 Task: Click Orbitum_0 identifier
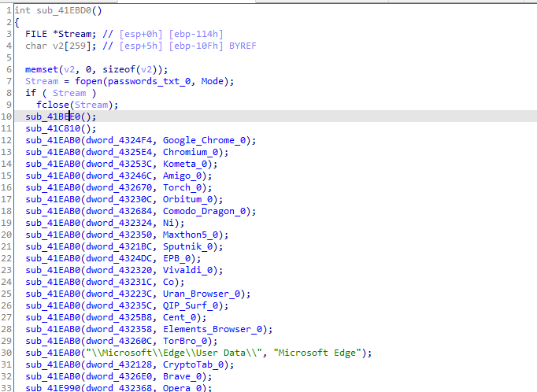pyautogui.click(x=187, y=199)
